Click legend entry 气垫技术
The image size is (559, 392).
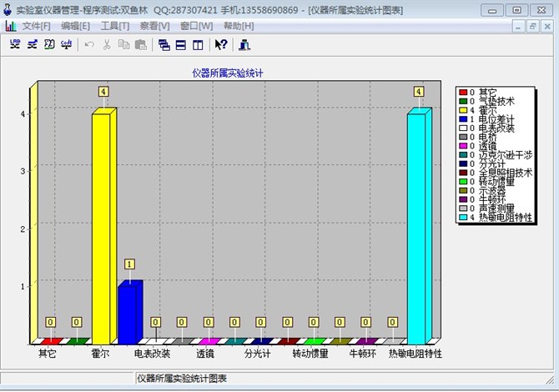(x=496, y=101)
